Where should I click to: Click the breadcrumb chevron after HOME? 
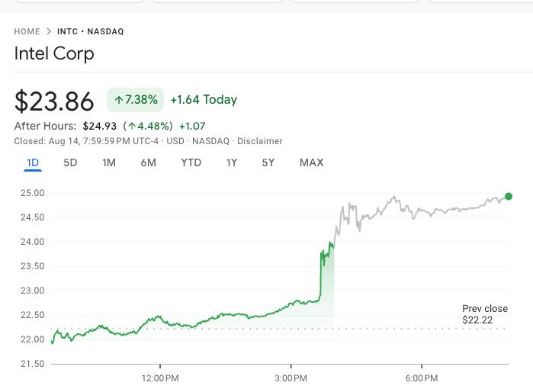[49, 32]
